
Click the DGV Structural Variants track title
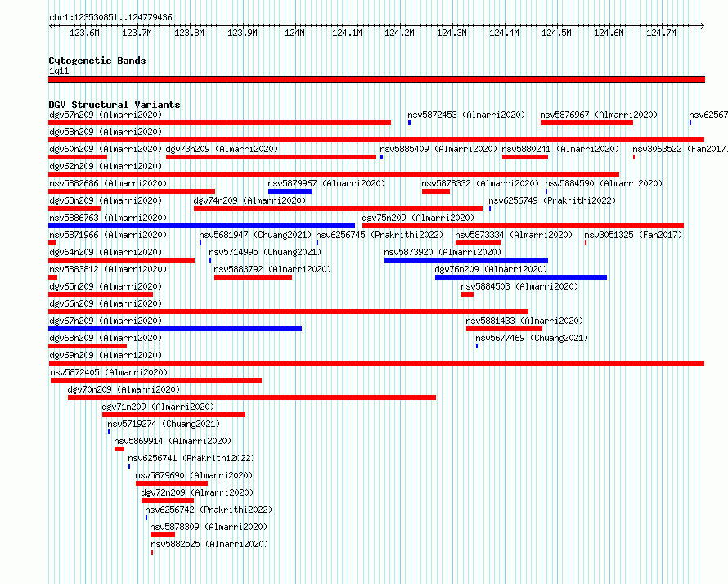click(115, 105)
